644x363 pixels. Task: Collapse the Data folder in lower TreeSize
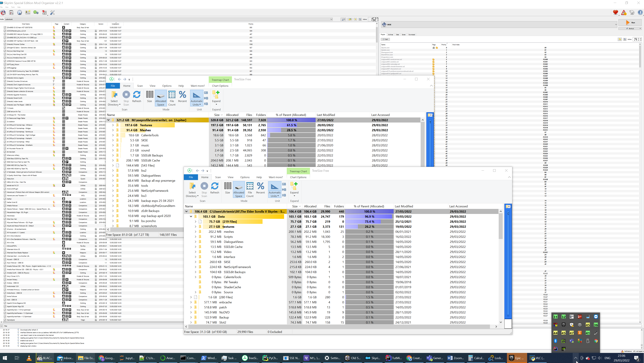click(x=191, y=217)
